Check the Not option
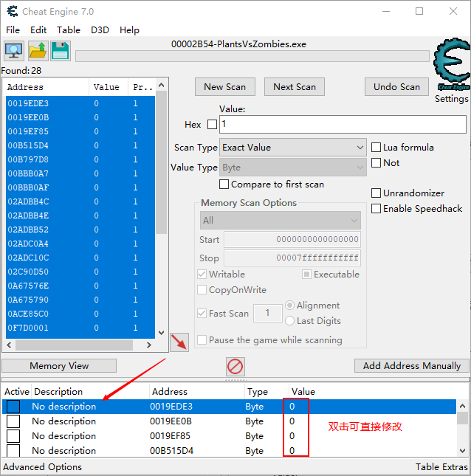471x476 pixels. (376, 162)
